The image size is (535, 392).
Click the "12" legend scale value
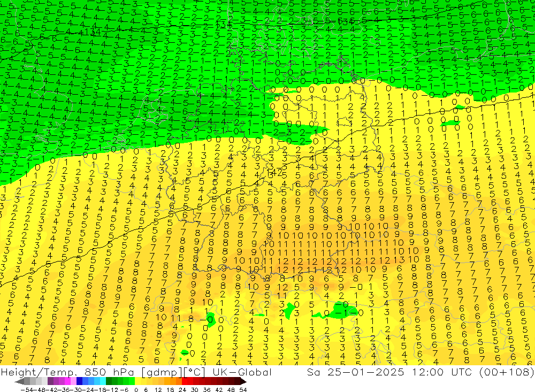tap(158, 390)
